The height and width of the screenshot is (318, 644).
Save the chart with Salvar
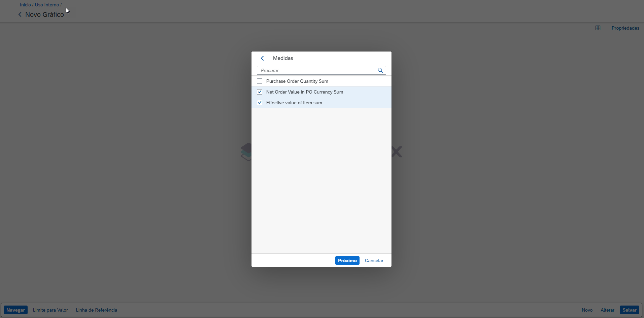tap(629, 310)
